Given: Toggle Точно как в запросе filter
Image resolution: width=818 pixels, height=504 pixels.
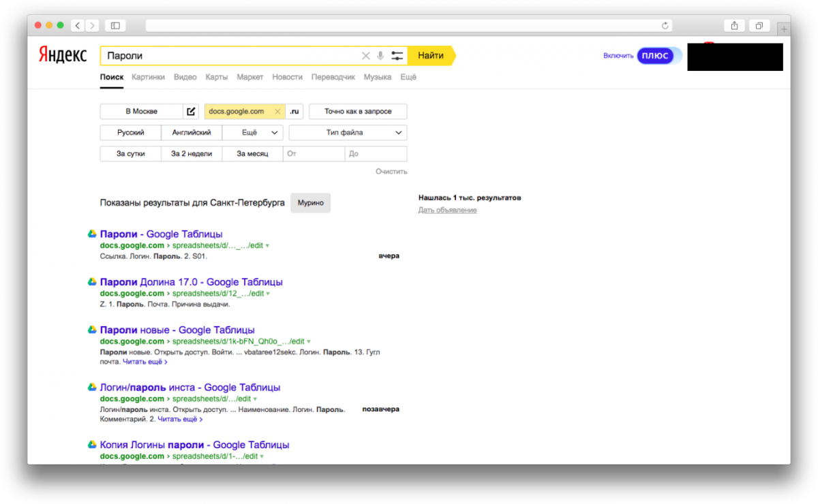Looking at the screenshot, I should (x=358, y=112).
